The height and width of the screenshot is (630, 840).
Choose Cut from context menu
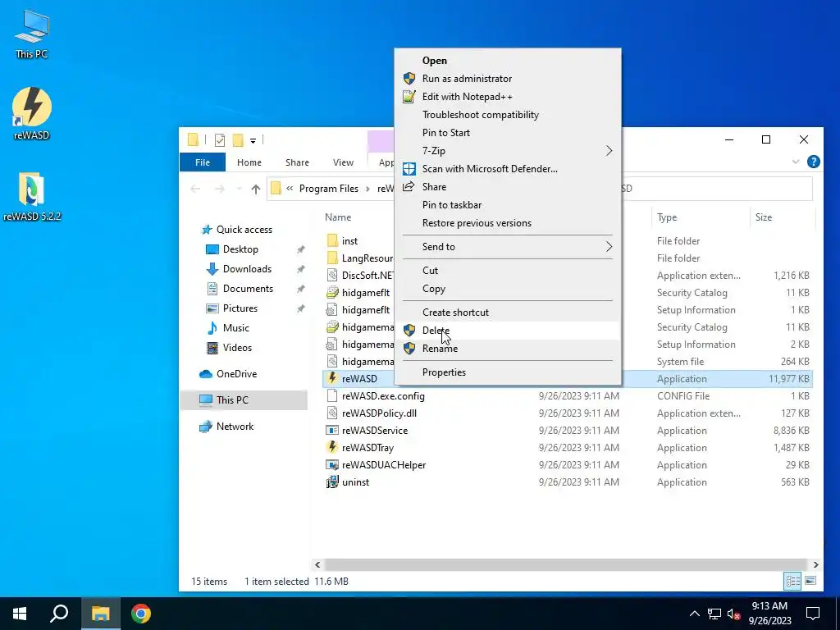[430, 271]
